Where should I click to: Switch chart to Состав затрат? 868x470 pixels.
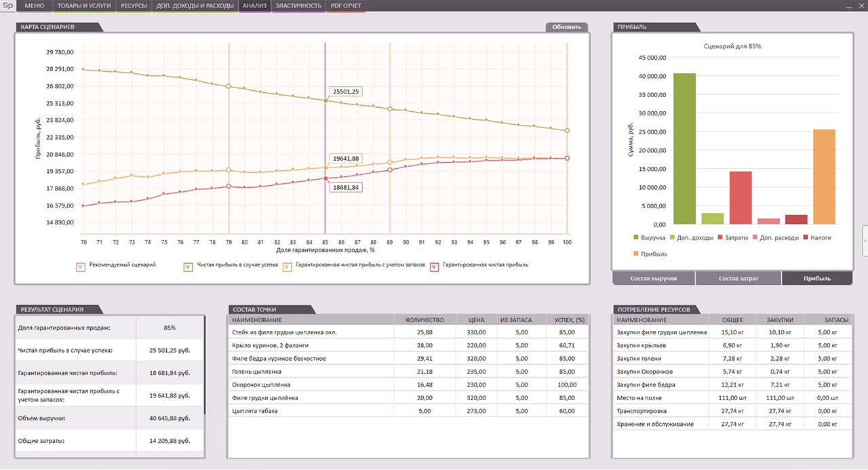point(738,278)
